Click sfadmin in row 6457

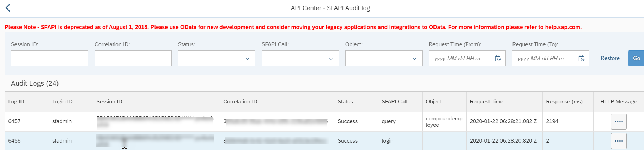tap(62, 121)
